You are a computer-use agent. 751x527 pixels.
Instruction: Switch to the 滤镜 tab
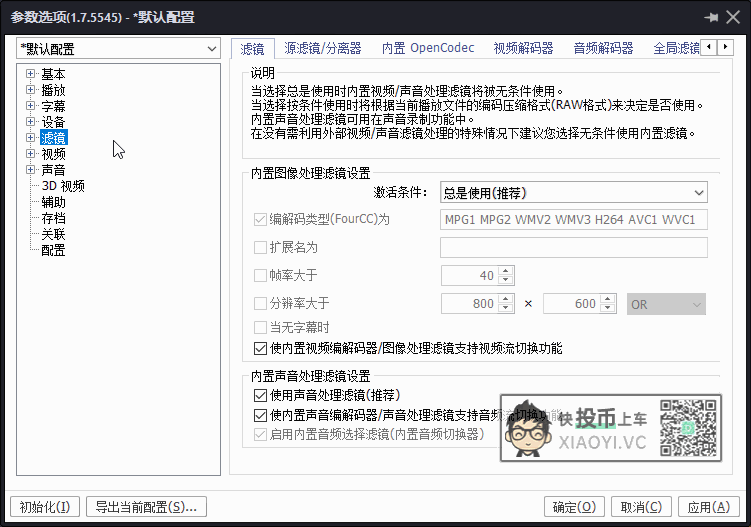tap(252, 49)
